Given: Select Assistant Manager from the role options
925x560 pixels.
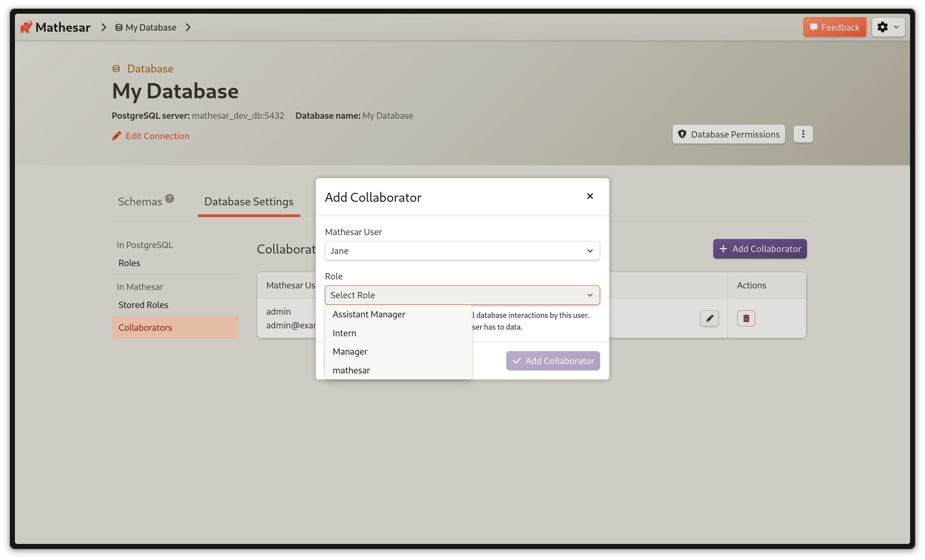Looking at the screenshot, I should coord(368,314).
